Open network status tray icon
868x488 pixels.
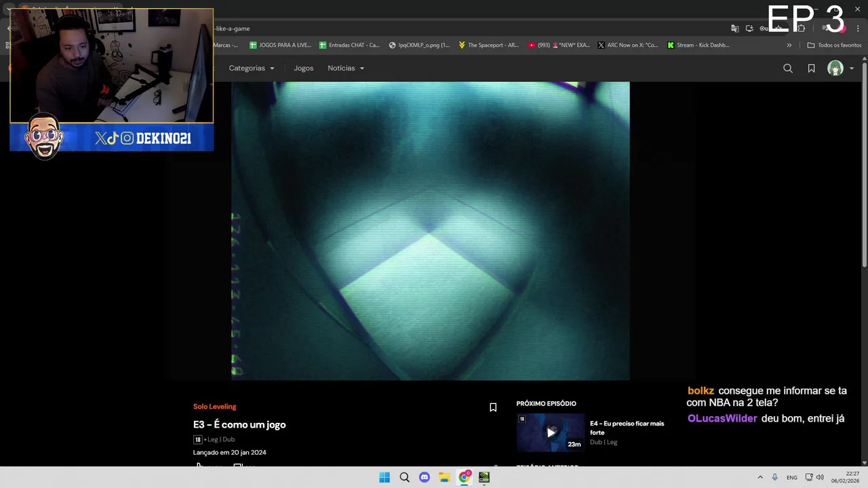pos(809,477)
